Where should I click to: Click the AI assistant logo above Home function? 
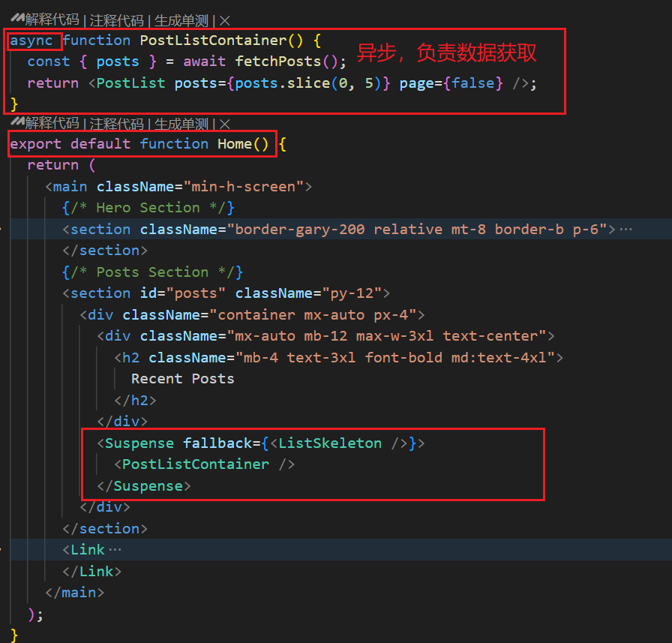(x=16, y=124)
